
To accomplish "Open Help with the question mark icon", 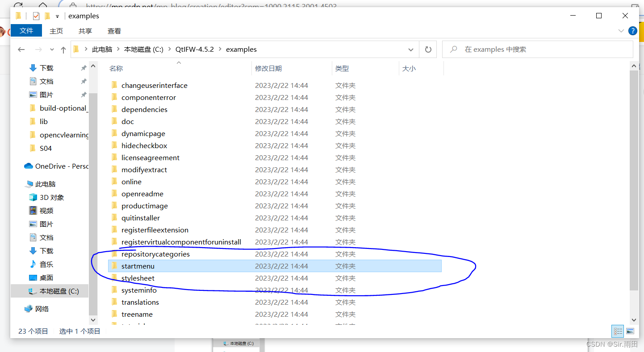I will (x=633, y=31).
